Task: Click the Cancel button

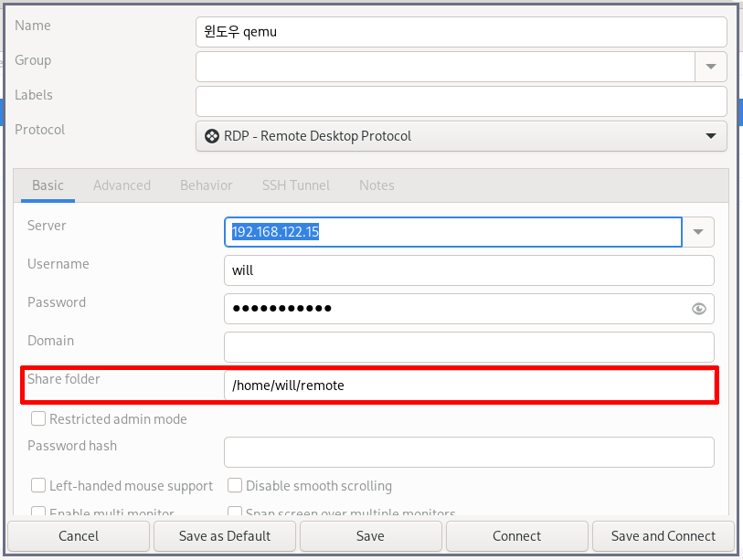Action: click(x=79, y=536)
